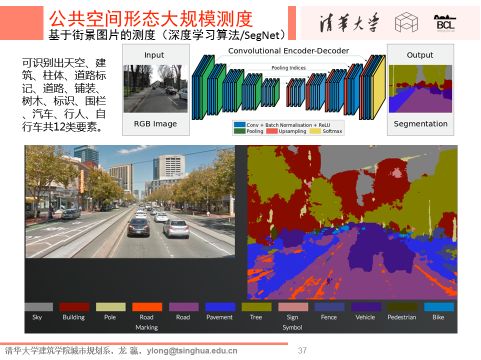The width and height of the screenshot is (481, 360).
Task: Click the Sky legend label
Action: (37, 317)
